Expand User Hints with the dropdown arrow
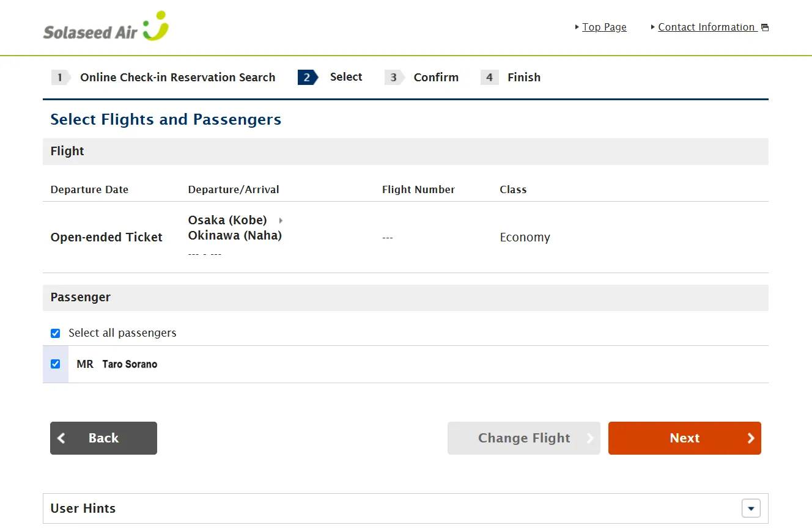 click(x=750, y=508)
